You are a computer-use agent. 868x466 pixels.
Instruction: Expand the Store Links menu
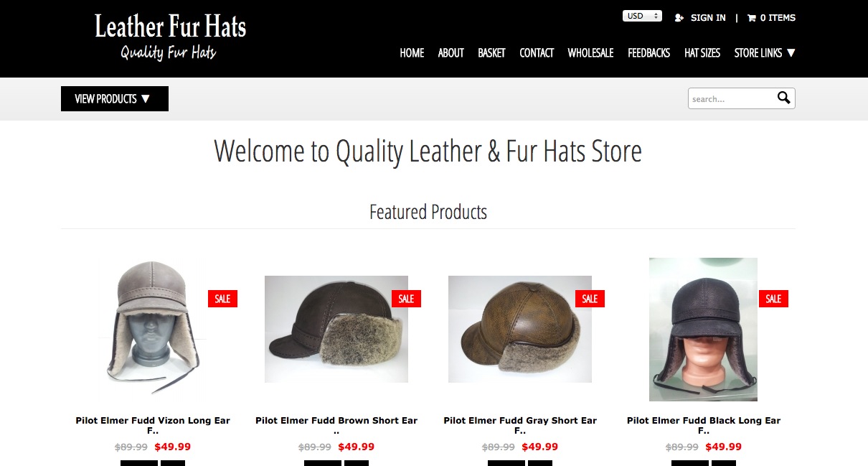point(765,52)
